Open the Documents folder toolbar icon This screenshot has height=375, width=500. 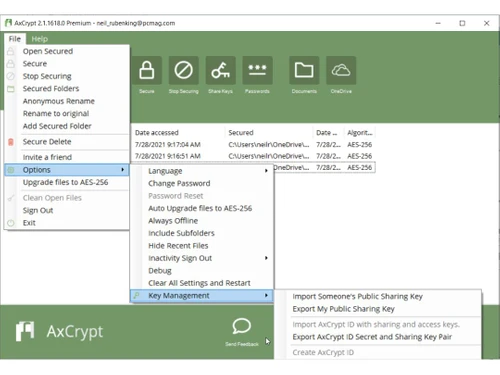point(304,70)
